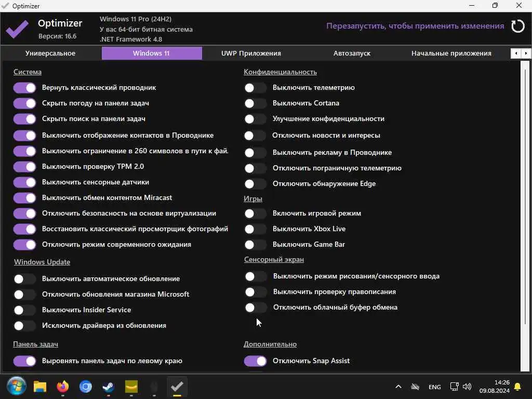Click the restart icon to apply changes

(518, 26)
